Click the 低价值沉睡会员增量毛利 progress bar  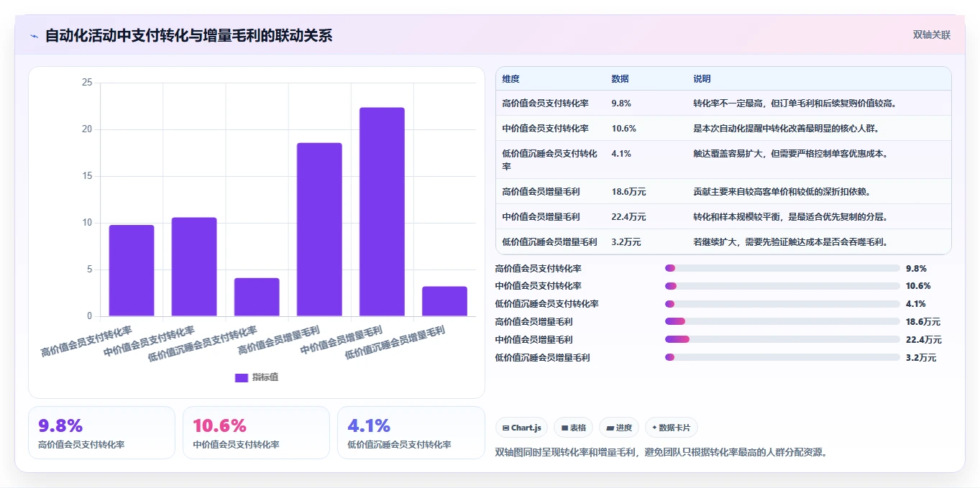782,357
